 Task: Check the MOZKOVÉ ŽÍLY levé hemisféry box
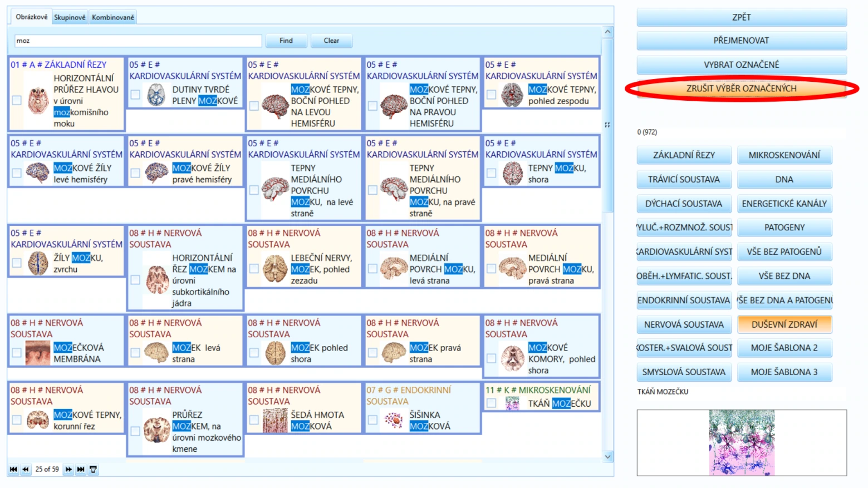[17, 174]
